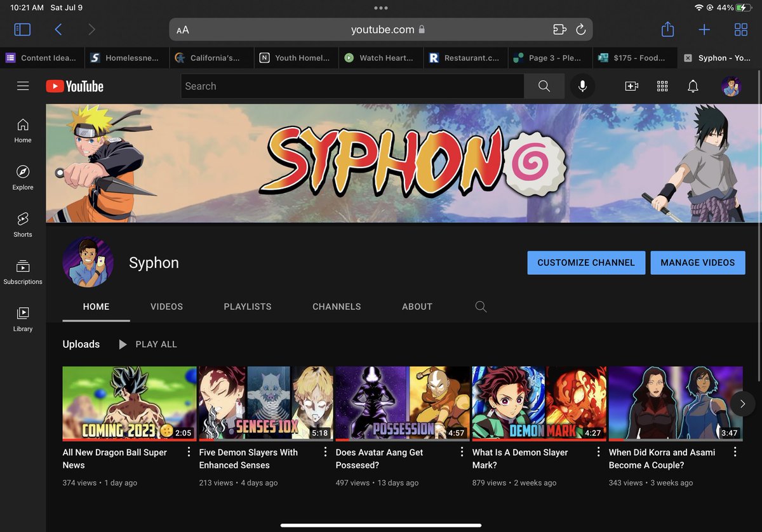The image size is (762, 532).
Task: Show next uploads with right chevron
Action: click(742, 404)
